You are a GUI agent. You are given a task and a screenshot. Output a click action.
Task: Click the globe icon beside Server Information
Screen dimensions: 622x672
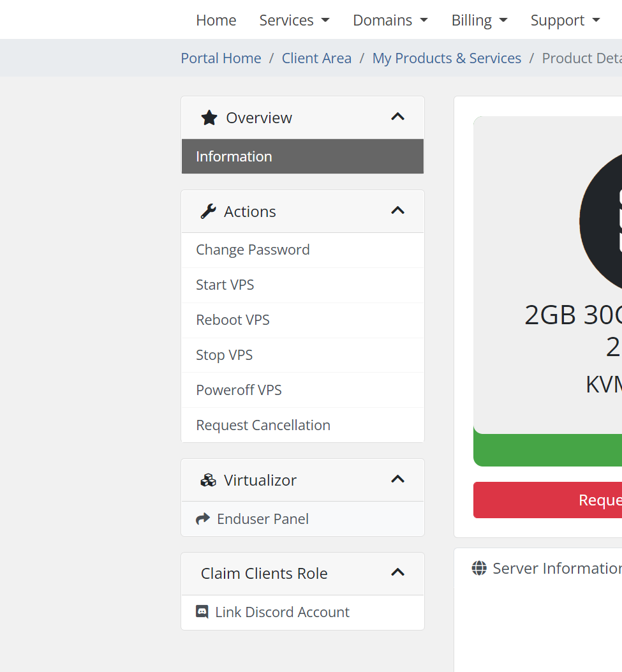pyautogui.click(x=479, y=568)
